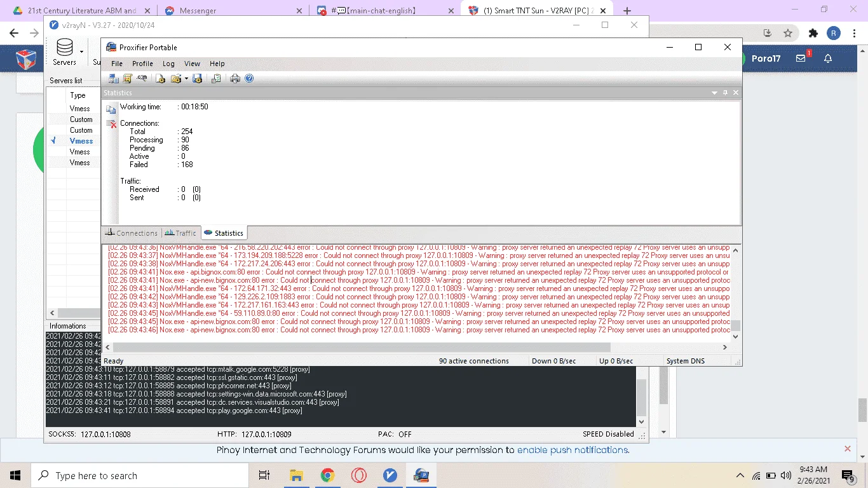Click the new profile toolbar icon
This screenshot has width=868, height=488.
click(161, 79)
